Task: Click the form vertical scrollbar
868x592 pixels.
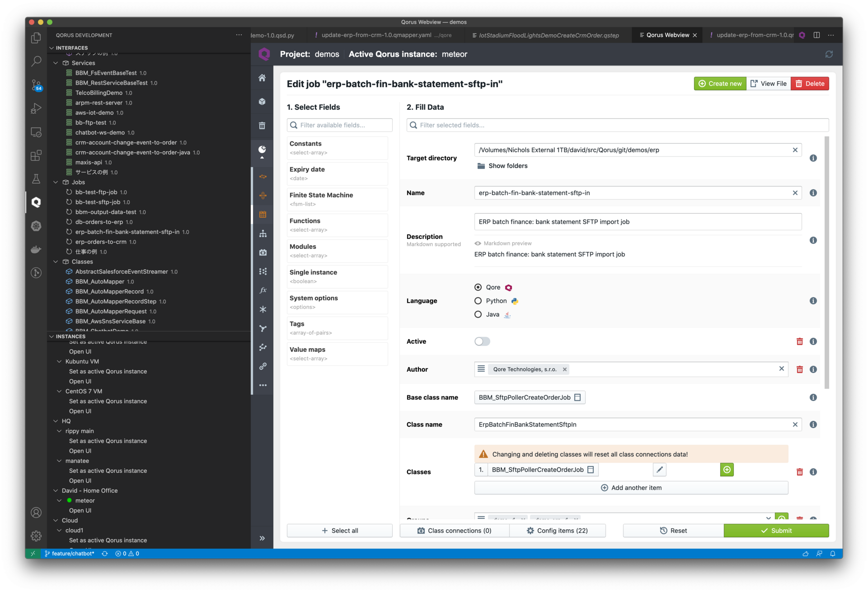Action: point(827,262)
